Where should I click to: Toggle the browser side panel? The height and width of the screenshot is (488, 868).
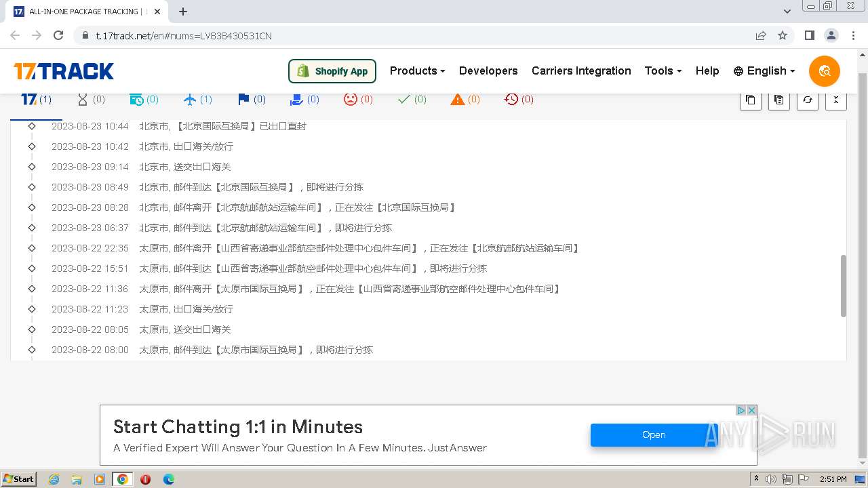(809, 35)
